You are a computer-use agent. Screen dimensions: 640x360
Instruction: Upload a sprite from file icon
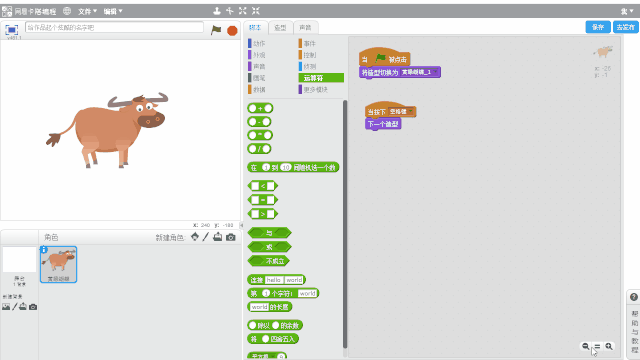coord(218,237)
